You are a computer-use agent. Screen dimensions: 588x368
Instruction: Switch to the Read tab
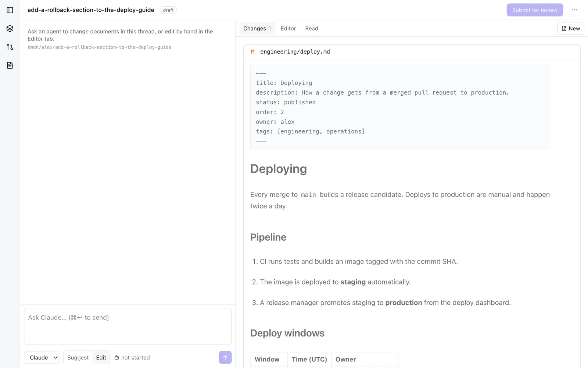tap(312, 28)
